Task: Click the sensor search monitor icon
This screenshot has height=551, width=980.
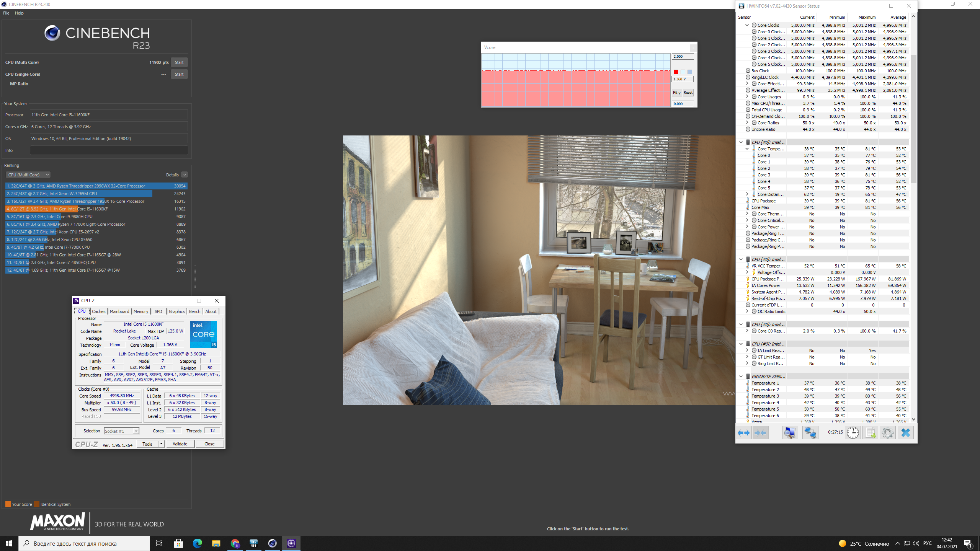Action: [x=789, y=433]
